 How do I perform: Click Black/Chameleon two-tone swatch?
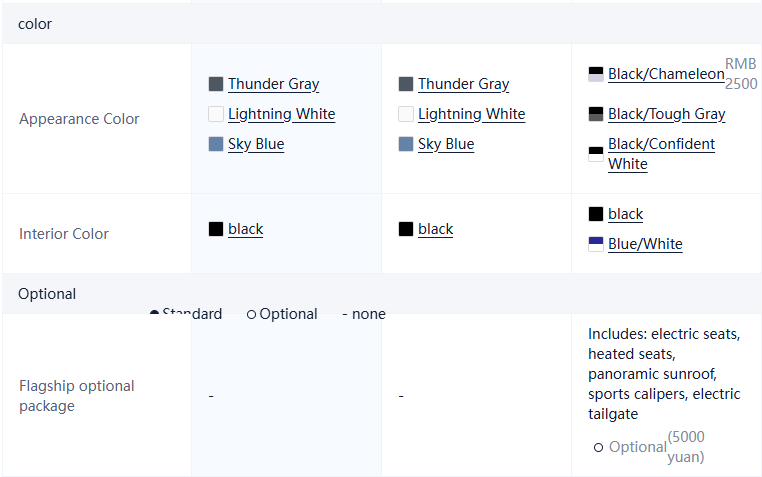(596, 74)
